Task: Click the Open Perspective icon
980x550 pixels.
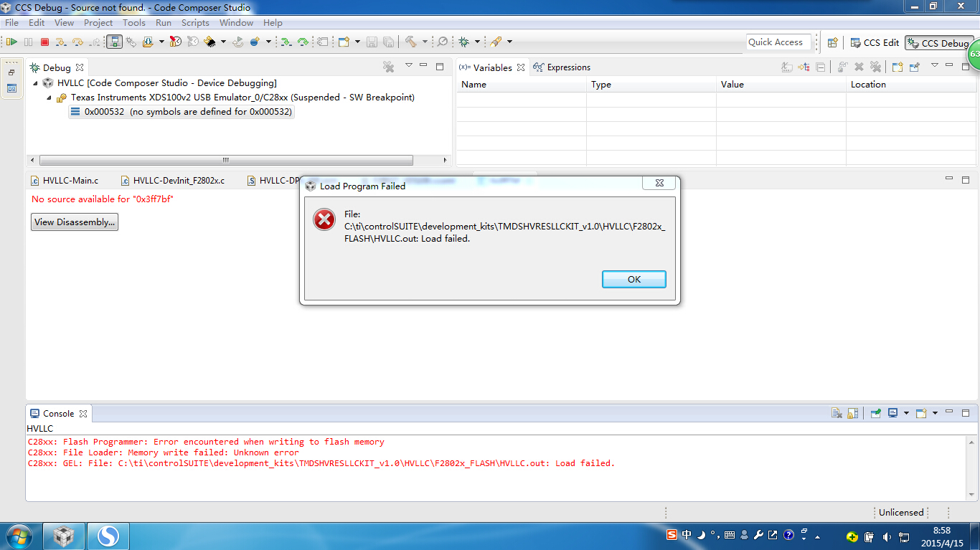Action: 833,43
